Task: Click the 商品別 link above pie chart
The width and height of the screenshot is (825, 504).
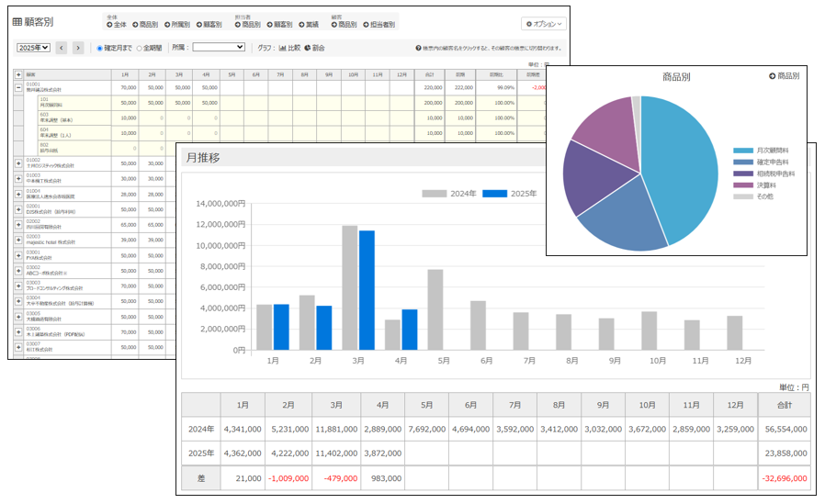Action: [x=784, y=76]
